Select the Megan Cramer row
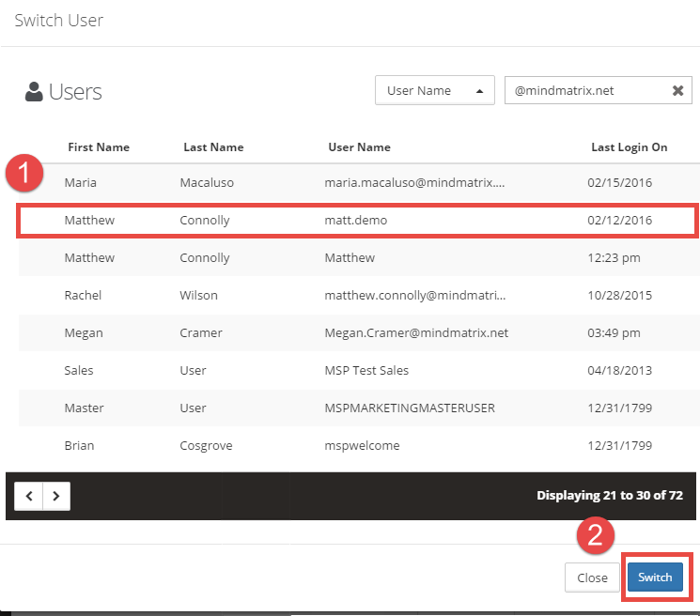 [x=355, y=333]
